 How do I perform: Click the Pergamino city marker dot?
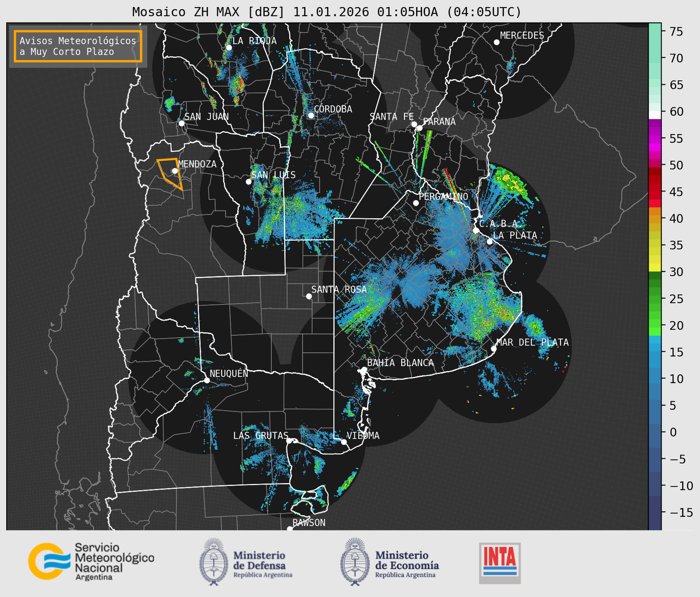tap(416, 203)
